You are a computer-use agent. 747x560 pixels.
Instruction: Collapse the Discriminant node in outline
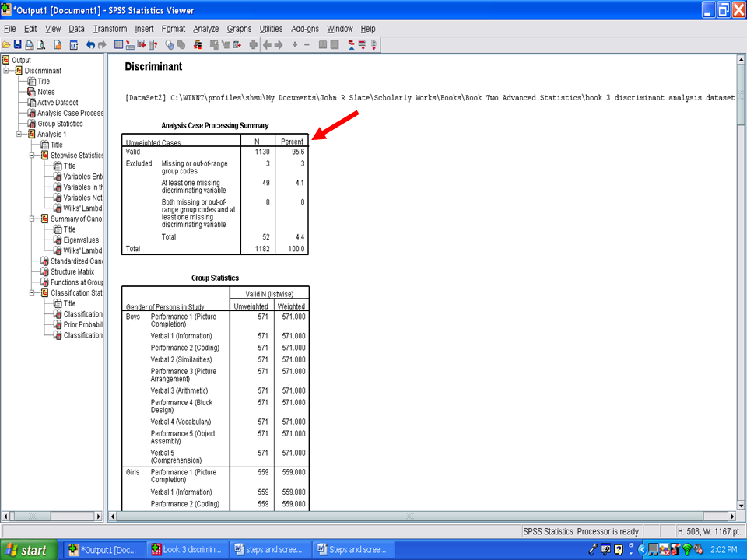[x=7, y=71]
